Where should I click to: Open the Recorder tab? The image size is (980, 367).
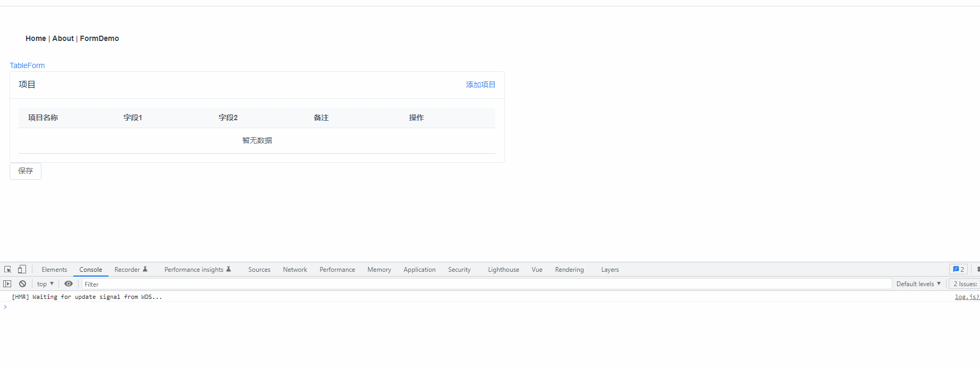(131, 270)
